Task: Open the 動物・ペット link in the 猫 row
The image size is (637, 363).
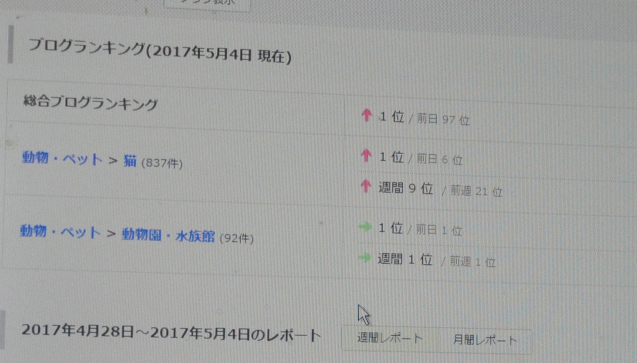Action: coord(62,158)
